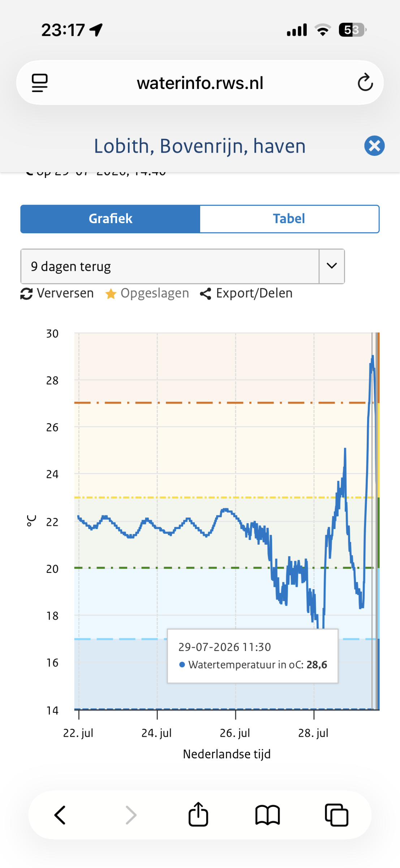Select the Grafiek tab
Screen dimensions: 400x868
110,219
